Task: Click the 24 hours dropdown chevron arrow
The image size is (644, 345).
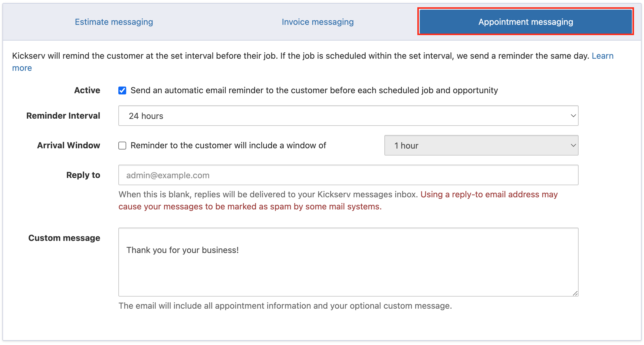Action: [x=573, y=116]
